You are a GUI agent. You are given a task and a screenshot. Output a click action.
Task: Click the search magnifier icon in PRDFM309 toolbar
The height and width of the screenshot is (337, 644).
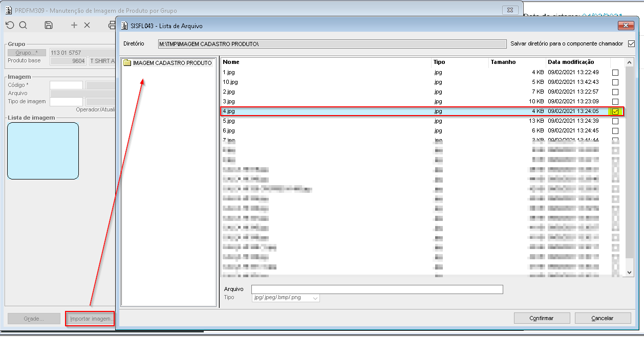[23, 25]
